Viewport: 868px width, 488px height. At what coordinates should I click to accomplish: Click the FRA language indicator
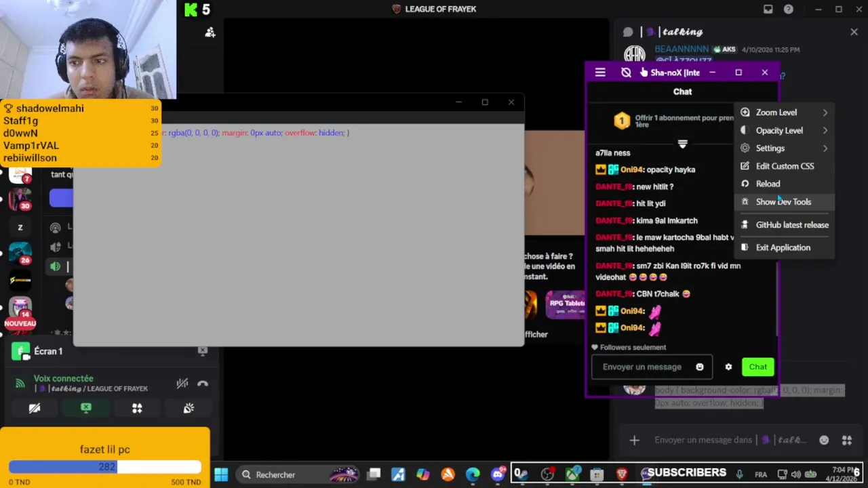point(761,474)
